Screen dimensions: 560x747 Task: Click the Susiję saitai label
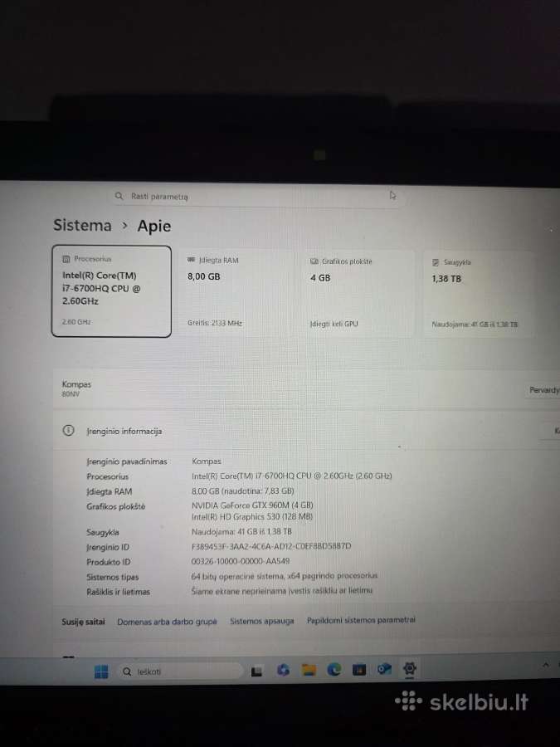point(83,622)
